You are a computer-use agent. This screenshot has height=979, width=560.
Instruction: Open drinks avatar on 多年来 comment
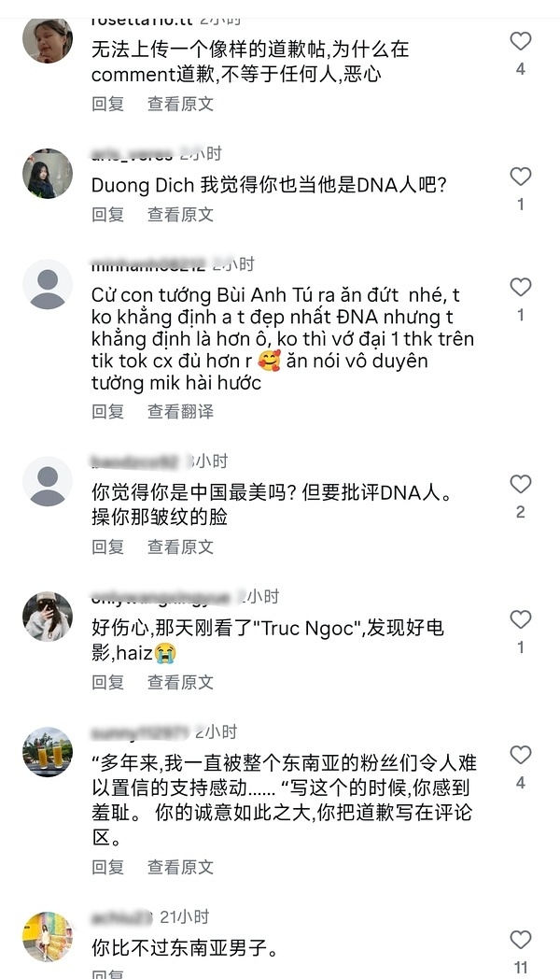click(48, 752)
